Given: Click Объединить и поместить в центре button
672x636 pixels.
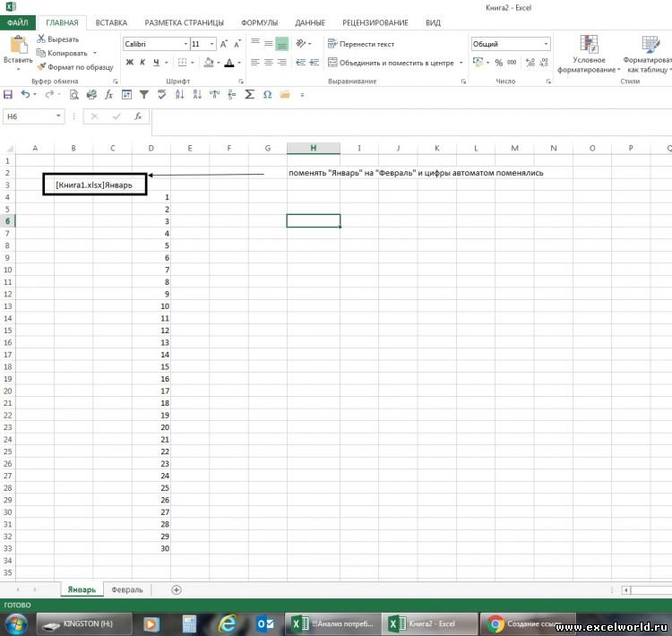Looking at the screenshot, I should (x=391, y=63).
